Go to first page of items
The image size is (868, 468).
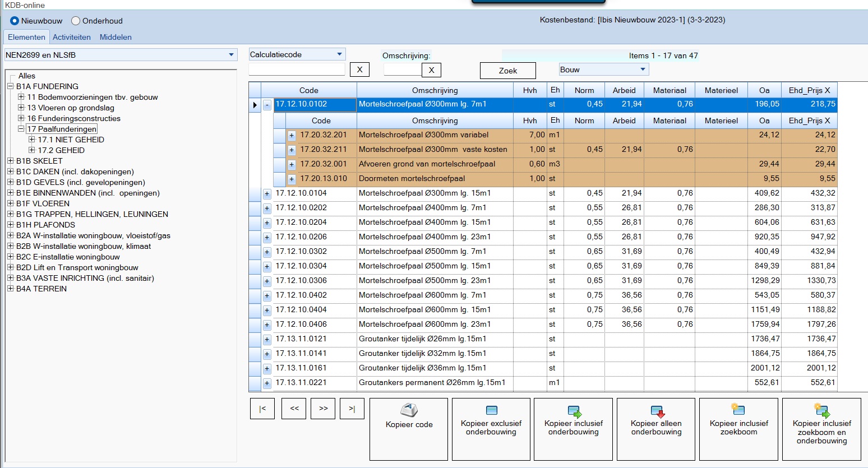[262, 409]
